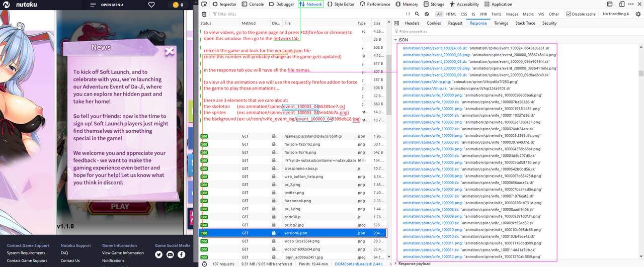Click the responsive design mode icon

coord(622,4)
